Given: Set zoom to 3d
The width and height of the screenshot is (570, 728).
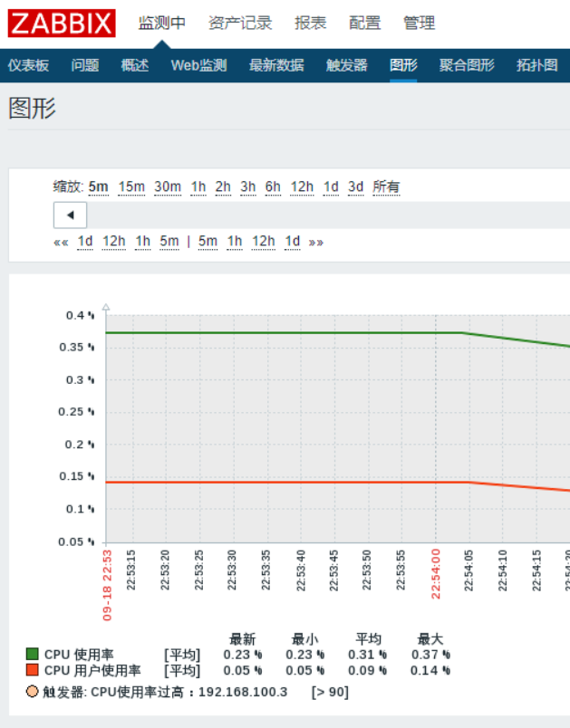Looking at the screenshot, I should 355,187.
